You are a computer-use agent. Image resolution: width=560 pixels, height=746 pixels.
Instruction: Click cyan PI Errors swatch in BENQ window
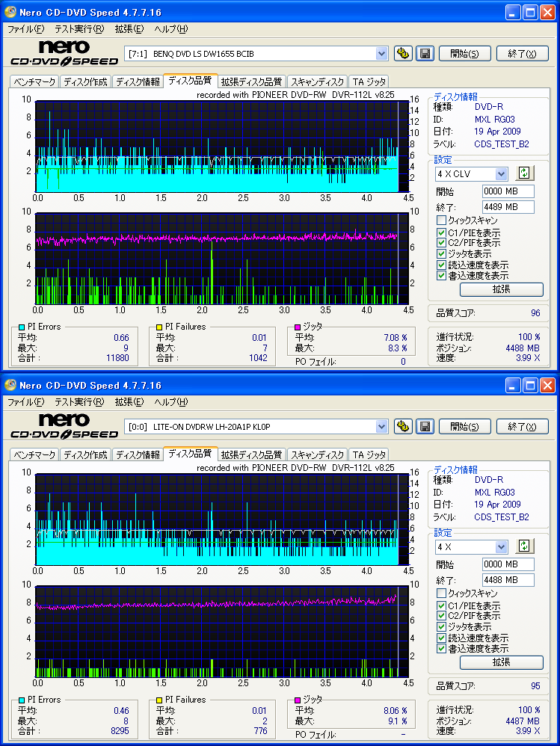[22, 327]
